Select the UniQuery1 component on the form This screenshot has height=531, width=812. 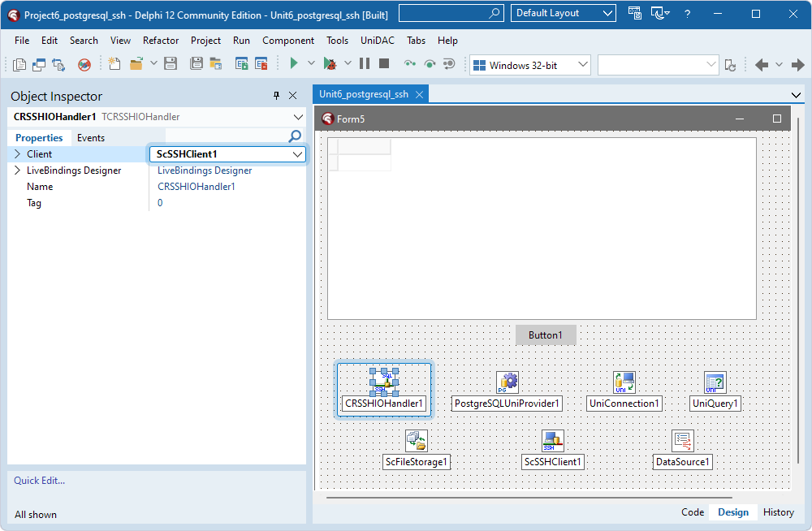[715, 382]
